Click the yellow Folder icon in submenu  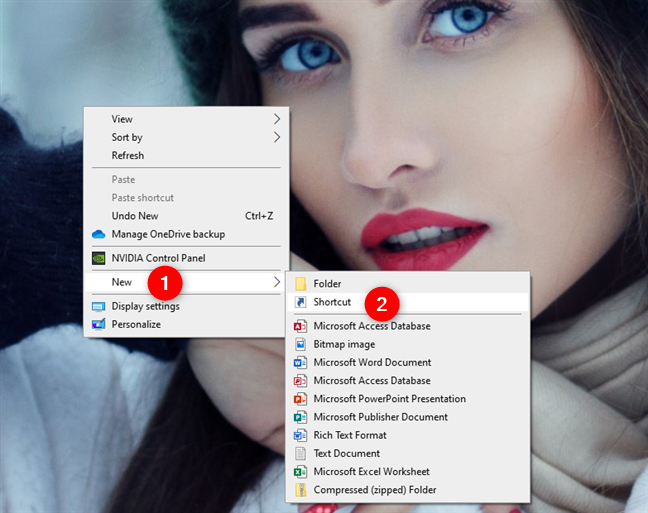coord(300,284)
